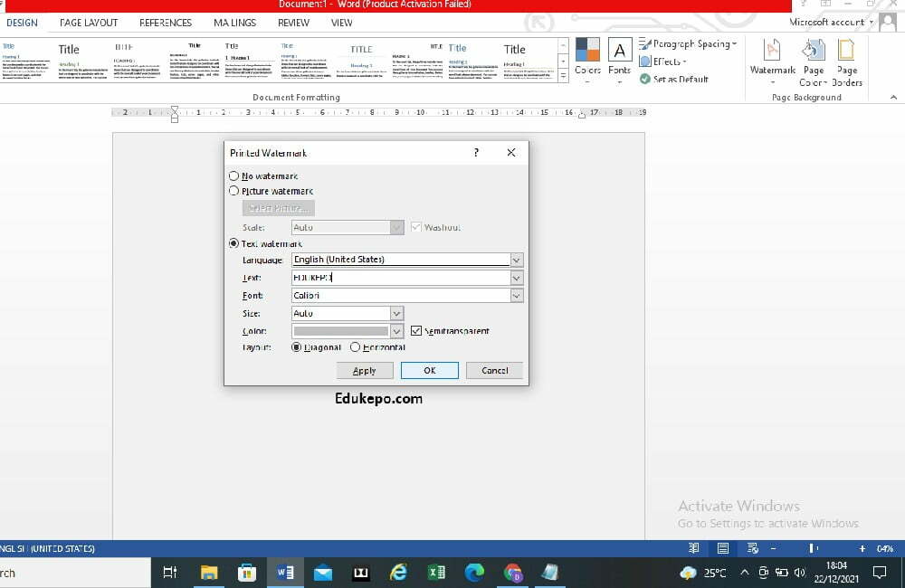This screenshot has height=588, width=905.
Task: Open the Watermark gallery in Page Background
Action: (x=771, y=62)
